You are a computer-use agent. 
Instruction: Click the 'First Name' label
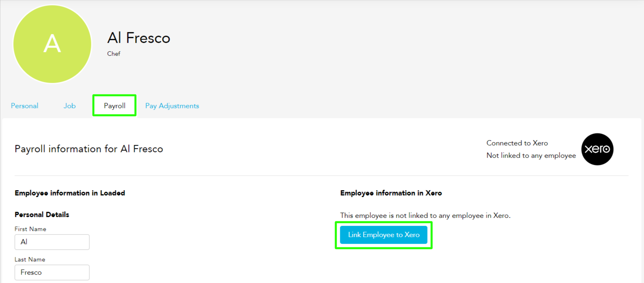pyautogui.click(x=30, y=229)
